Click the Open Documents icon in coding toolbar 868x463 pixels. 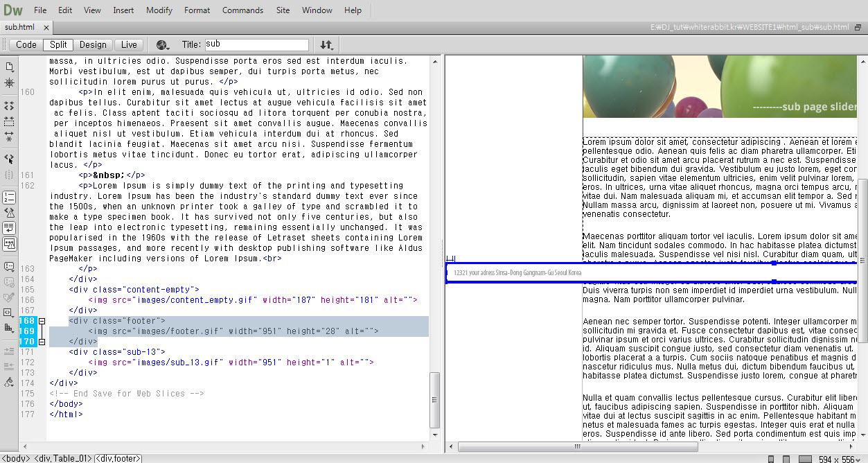click(9, 67)
